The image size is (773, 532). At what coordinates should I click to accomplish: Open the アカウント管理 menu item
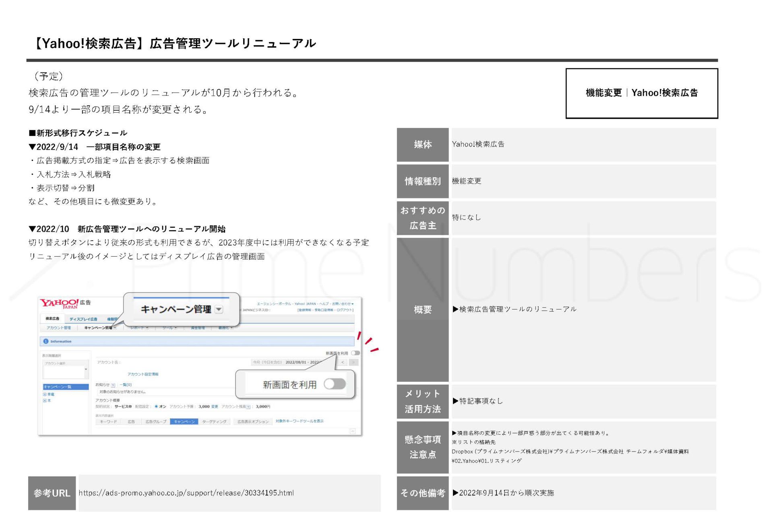click(59, 328)
